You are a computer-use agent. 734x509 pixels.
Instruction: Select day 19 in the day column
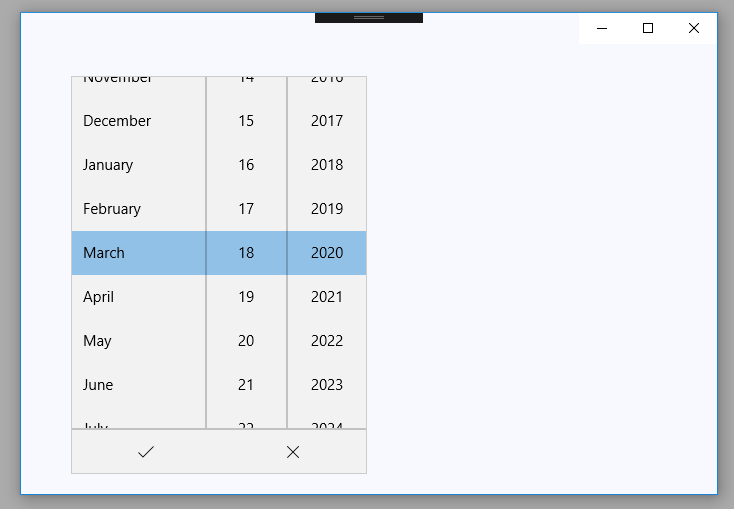point(246,297)
